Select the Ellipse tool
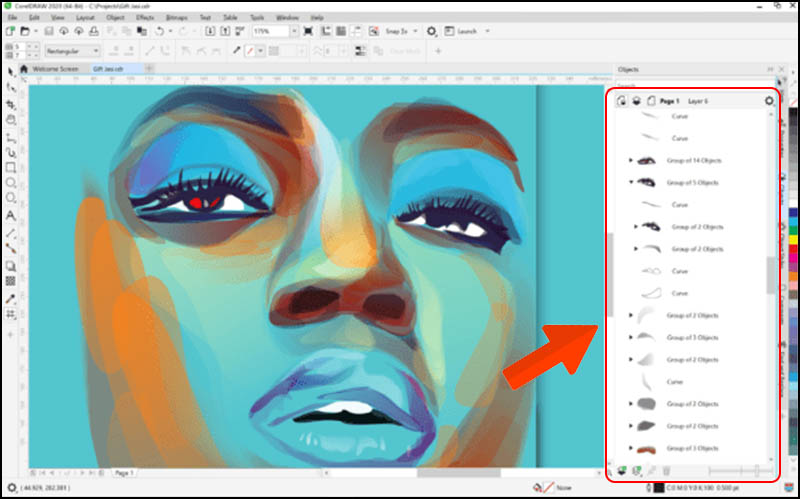The width and height of the screenshot is (800, 499). coord(10,183)
